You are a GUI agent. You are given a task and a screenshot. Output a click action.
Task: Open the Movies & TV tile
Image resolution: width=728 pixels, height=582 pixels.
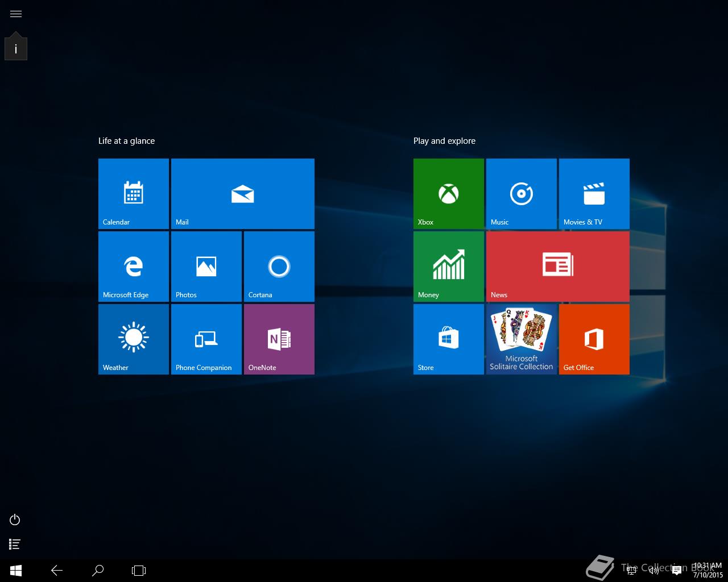coord(594,194)
